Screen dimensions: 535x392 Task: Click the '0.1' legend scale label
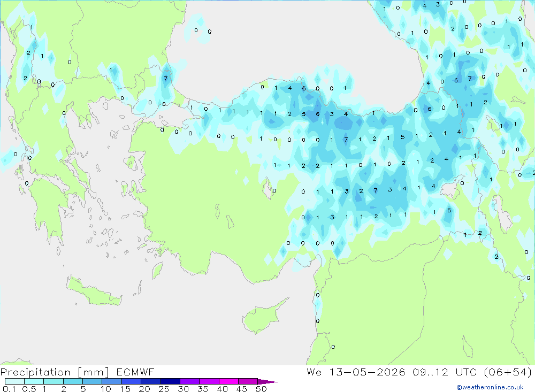(9, 389)
